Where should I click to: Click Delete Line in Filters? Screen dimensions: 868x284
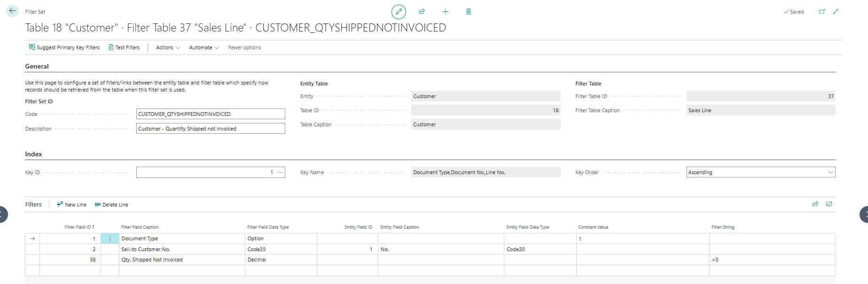tap(111, 205)
